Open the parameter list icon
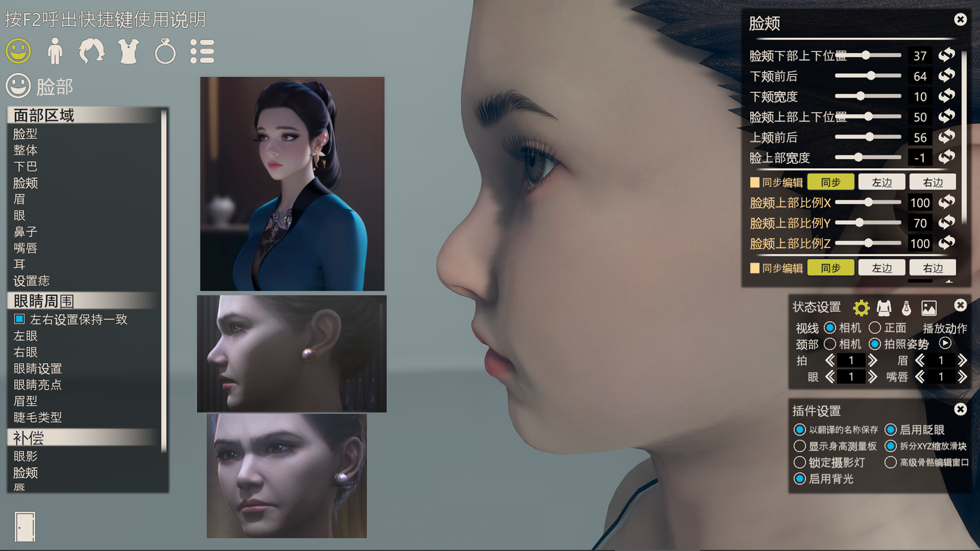The width and height of the screenshot is (980, 551). click(x=202, y=52)
